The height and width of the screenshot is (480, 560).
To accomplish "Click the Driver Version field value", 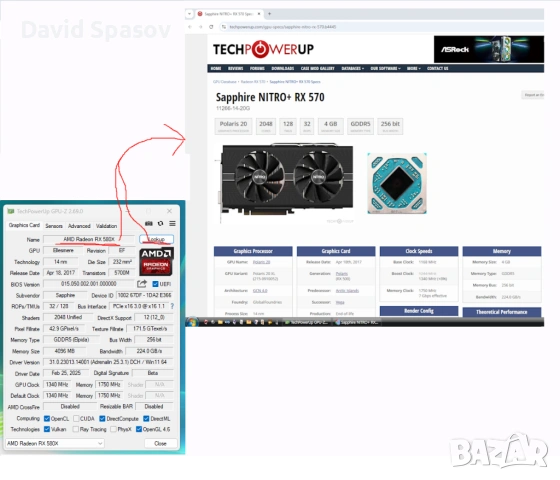I will (108, 362).
